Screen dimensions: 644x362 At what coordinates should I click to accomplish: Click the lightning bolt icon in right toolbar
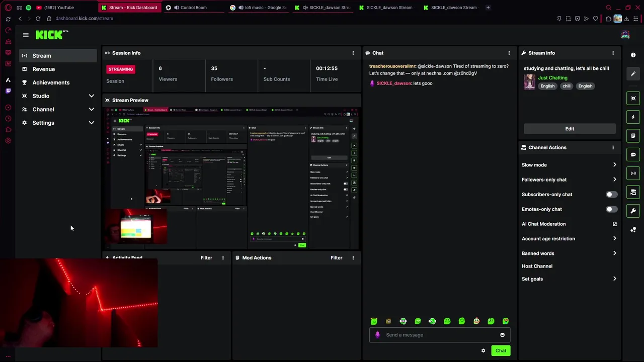(633, 117)
